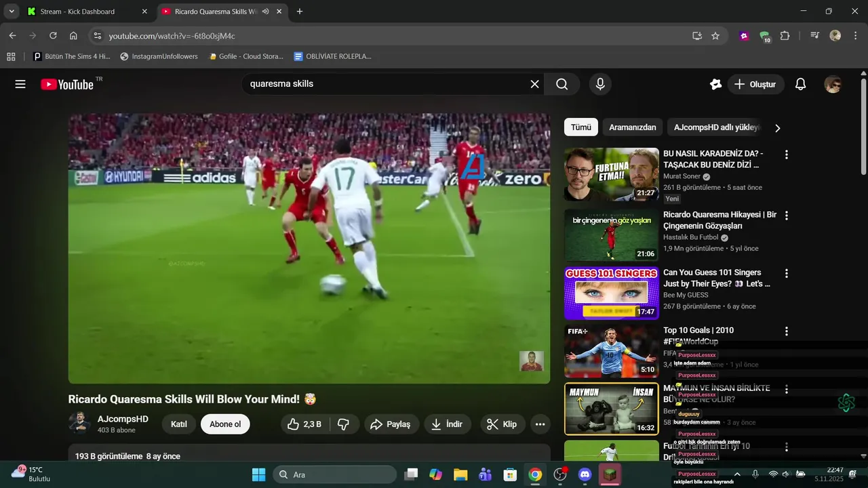Select the Aramanızdan filter chip
The image size is (868, 488).
click(x=633, y=127)
